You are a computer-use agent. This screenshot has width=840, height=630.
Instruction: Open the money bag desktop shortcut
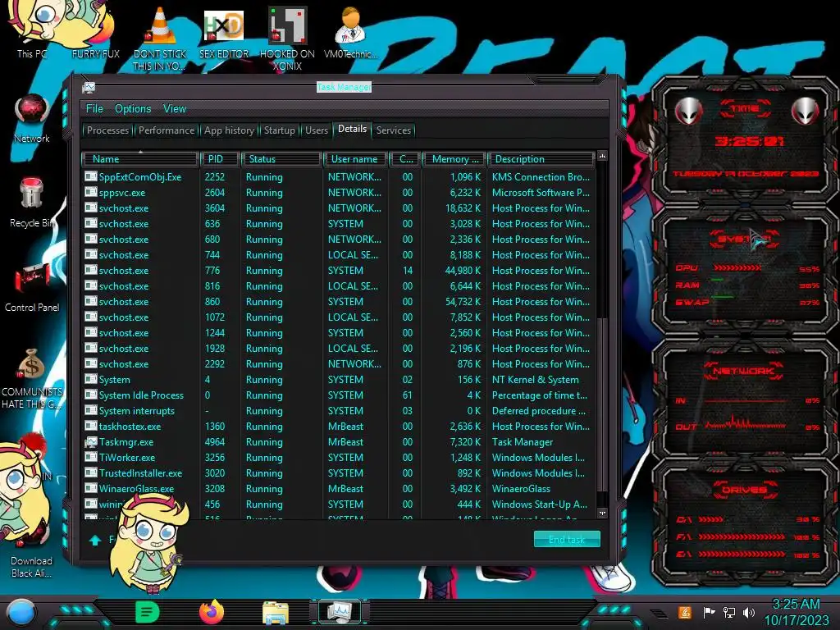pyautogui.click(x=32, y=377)
